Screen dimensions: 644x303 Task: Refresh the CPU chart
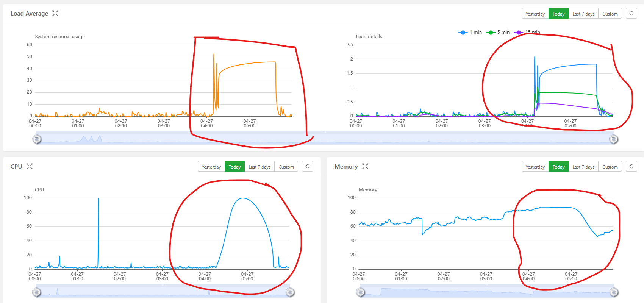[308, 167]
